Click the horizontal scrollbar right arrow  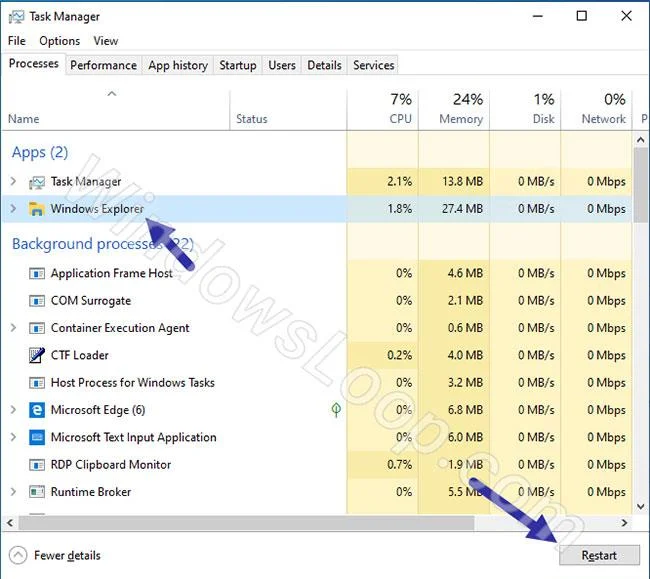pyautogui.click(x=624, y=523)
